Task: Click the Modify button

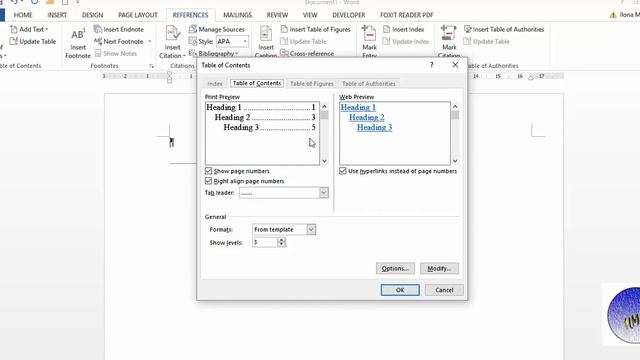Action: pyautogui.click(x=439, y=269)
